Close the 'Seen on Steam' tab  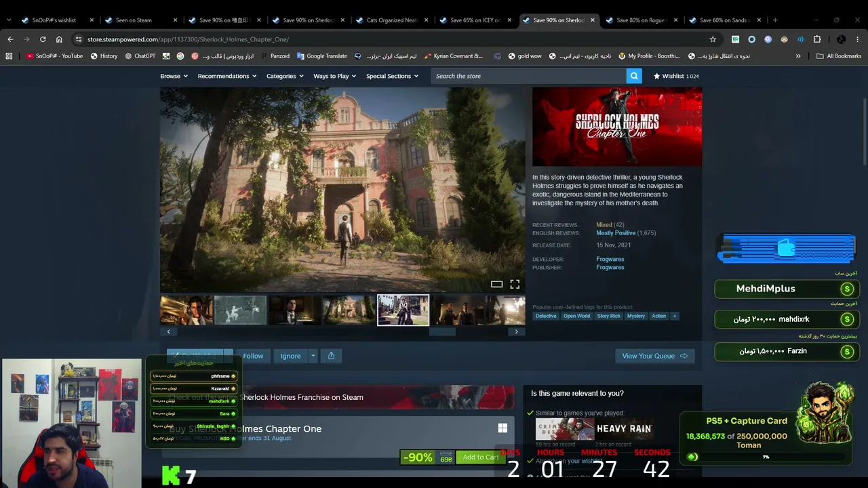175,20
